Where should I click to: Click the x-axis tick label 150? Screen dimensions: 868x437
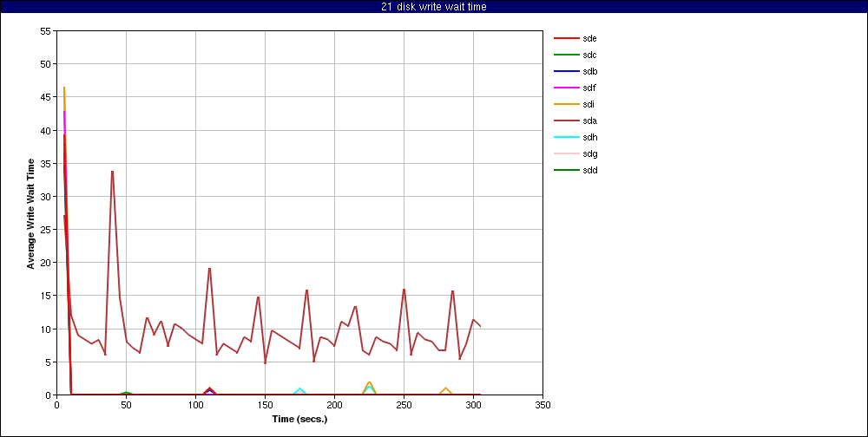(x=265, y=405)
